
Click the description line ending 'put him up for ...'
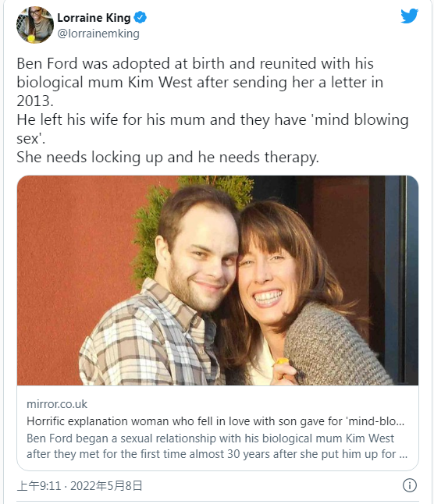pyautogui.click(x=217, y=454)
